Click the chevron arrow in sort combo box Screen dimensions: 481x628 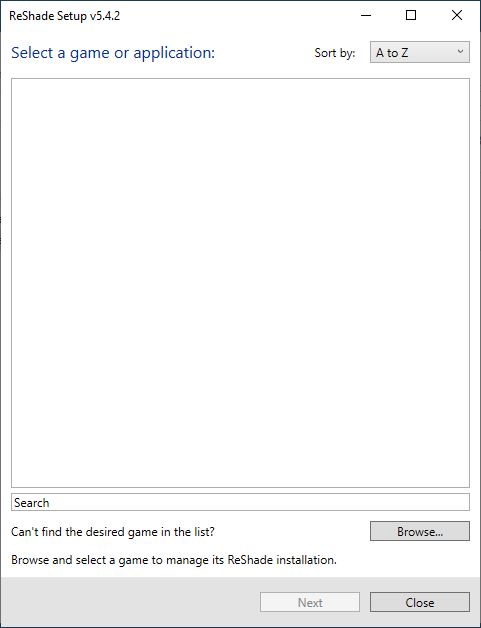click(460, 52)
